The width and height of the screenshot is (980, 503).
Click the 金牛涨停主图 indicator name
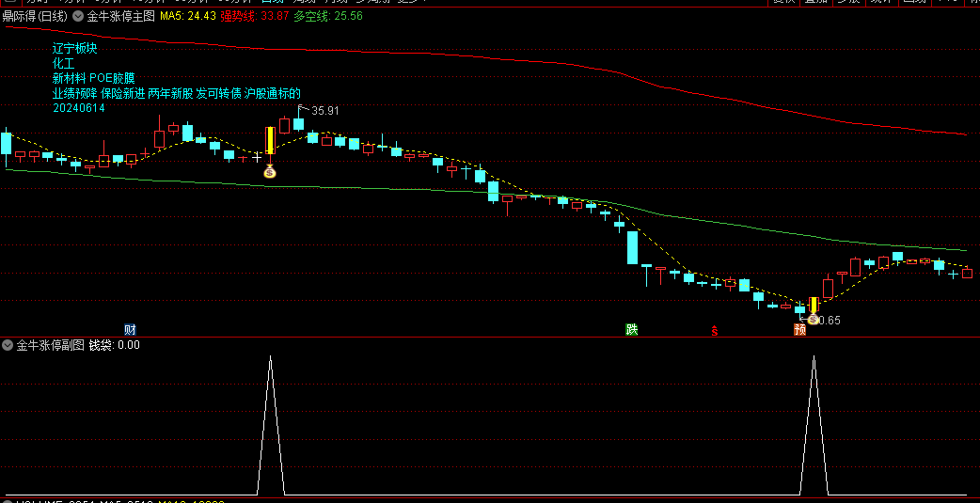120,16
